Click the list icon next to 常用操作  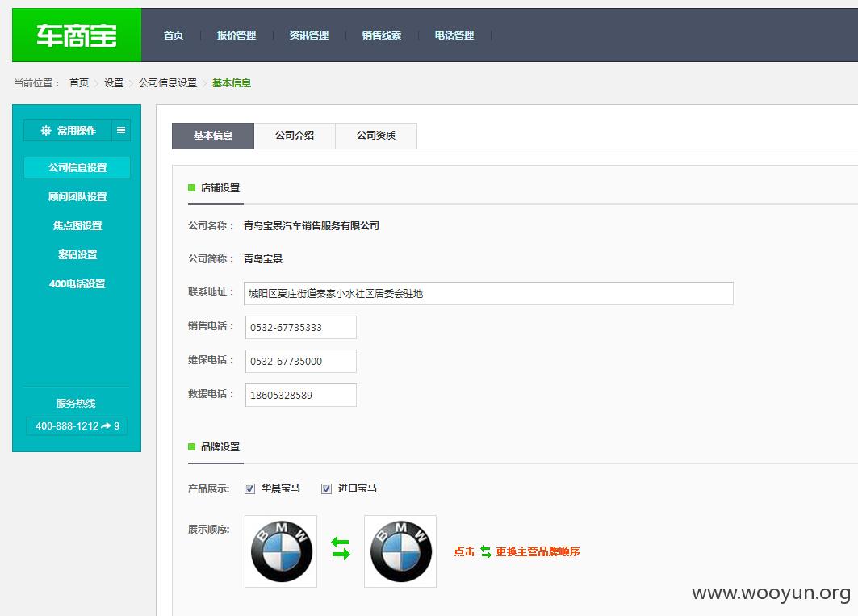tap(121, 130)
